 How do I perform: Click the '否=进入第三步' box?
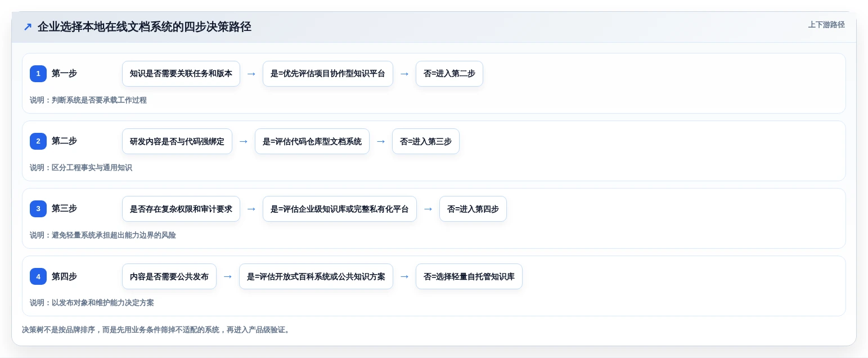click(426, 141)
